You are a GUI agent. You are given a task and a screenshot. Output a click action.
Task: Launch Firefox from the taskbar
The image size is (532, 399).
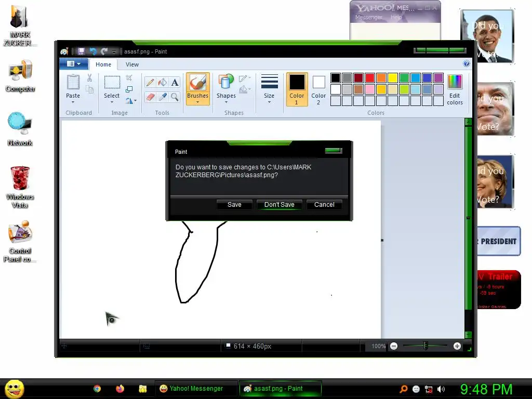120,389
